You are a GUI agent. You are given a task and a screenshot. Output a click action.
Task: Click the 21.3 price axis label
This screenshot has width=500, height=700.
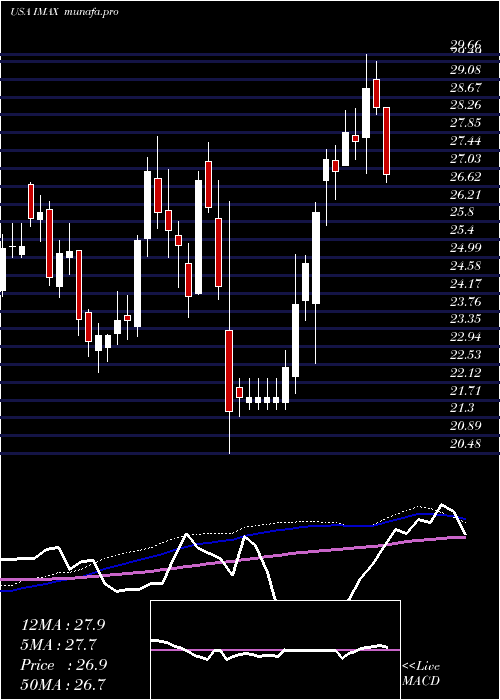pos(462,408)
